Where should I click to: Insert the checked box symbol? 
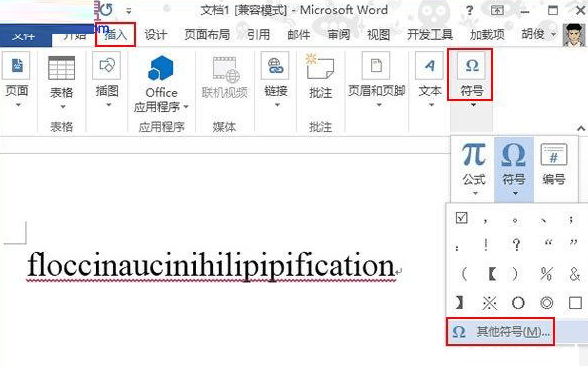coord(461,218)
